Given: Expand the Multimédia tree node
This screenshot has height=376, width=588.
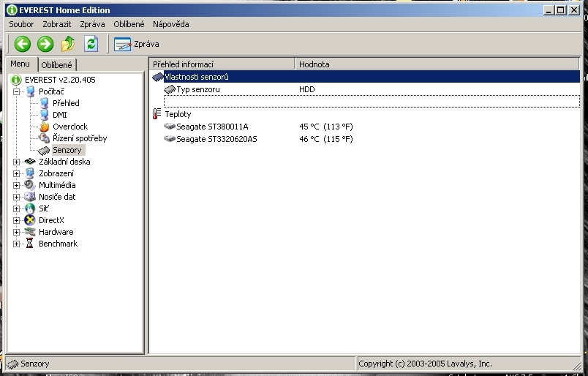Looking at the screenshot, I should coord(16,185).
